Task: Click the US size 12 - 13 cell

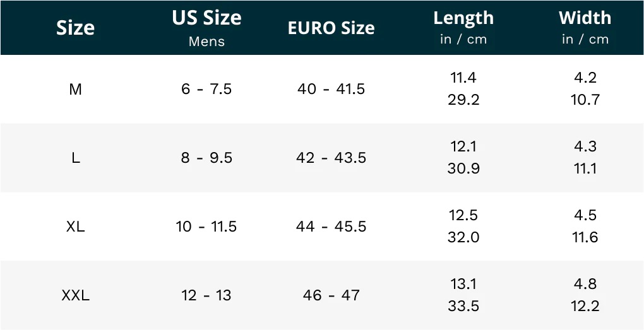Action: point(206,295)
